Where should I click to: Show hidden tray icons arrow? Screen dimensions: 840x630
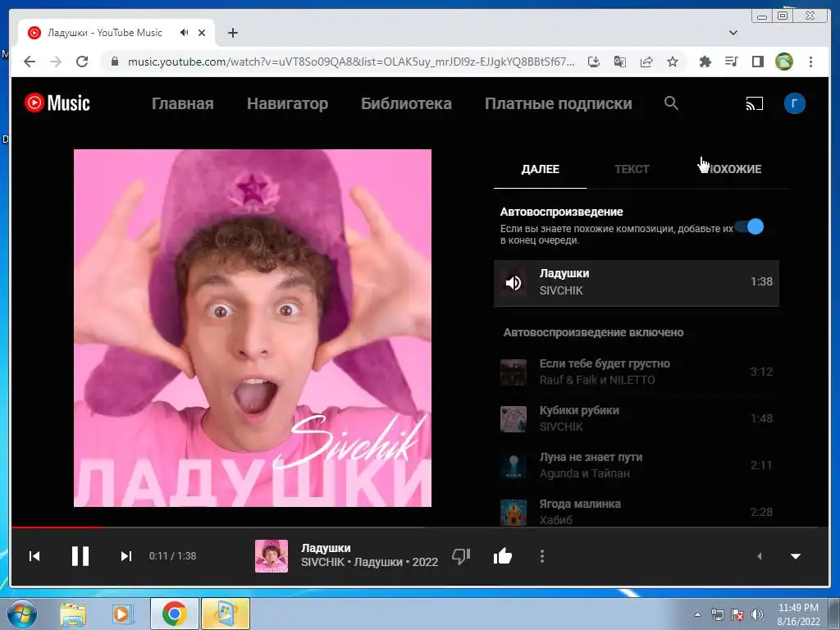[x=697, y=614]
